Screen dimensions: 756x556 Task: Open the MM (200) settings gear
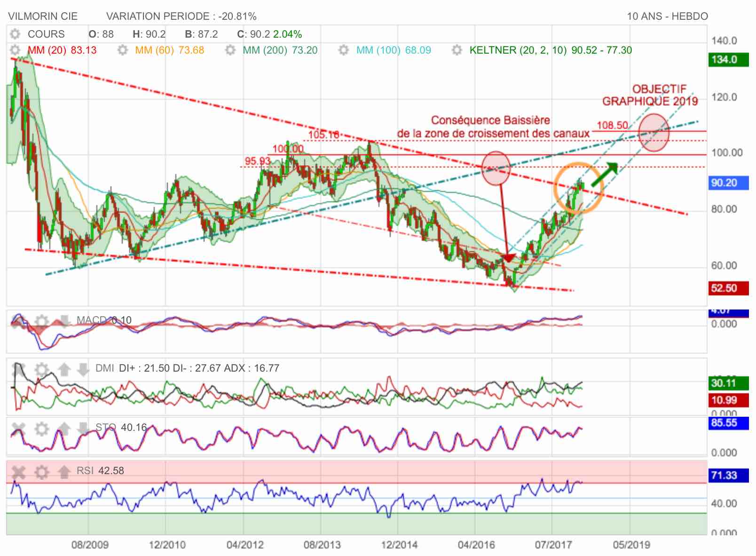click(230, 50)
